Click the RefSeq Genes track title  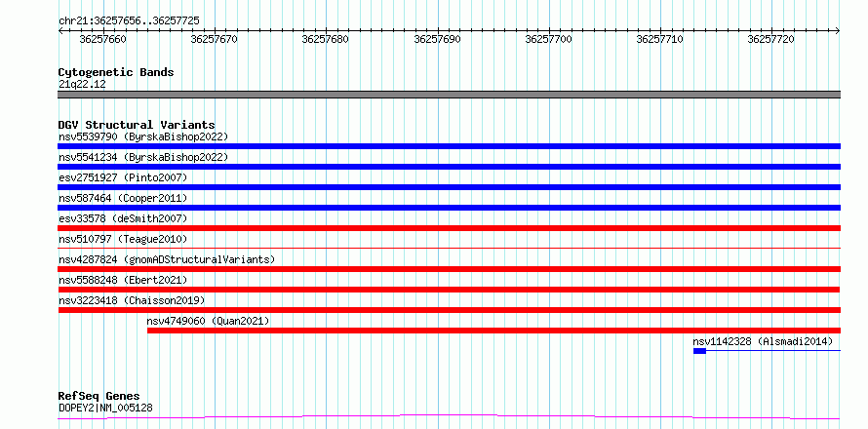coord(99,397)
